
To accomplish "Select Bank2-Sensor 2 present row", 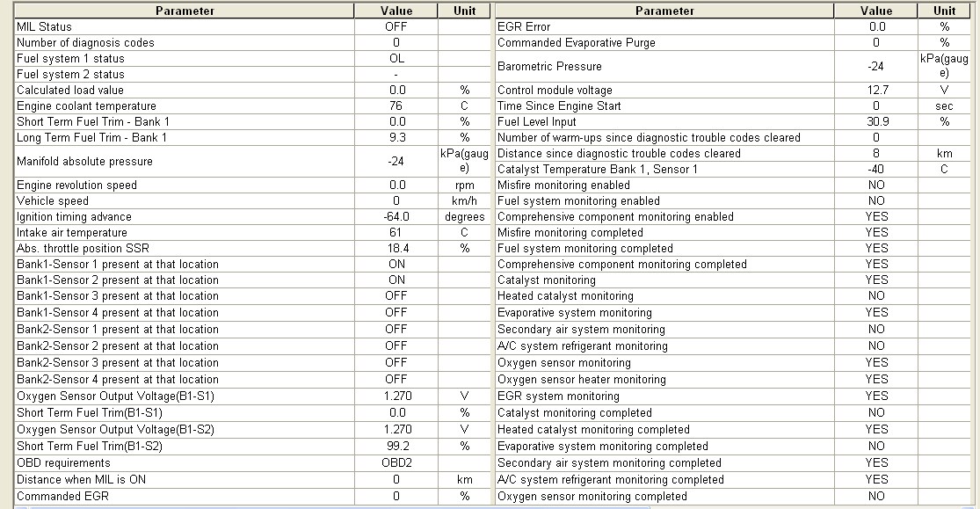I will click(118, 346).
